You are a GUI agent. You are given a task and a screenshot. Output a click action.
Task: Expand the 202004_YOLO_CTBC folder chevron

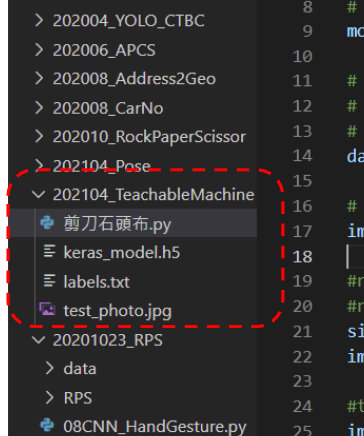[39, 21]
